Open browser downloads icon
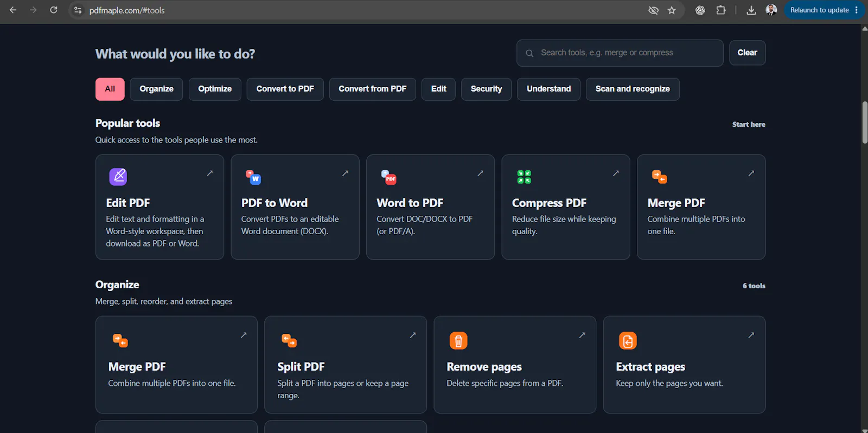868x433 pixels. click(751, 10)
